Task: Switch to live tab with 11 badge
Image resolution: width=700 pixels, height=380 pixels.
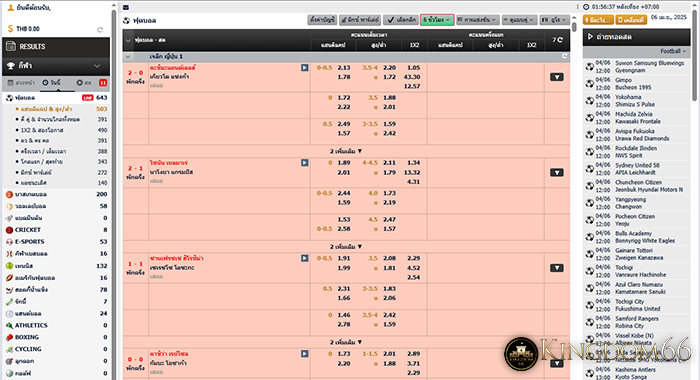Action: [x=91, y=83]
